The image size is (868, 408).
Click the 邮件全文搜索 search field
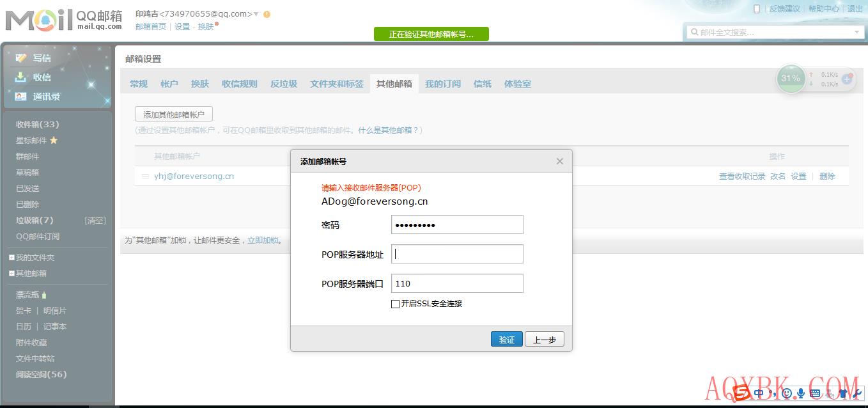[x=775, y=32]
